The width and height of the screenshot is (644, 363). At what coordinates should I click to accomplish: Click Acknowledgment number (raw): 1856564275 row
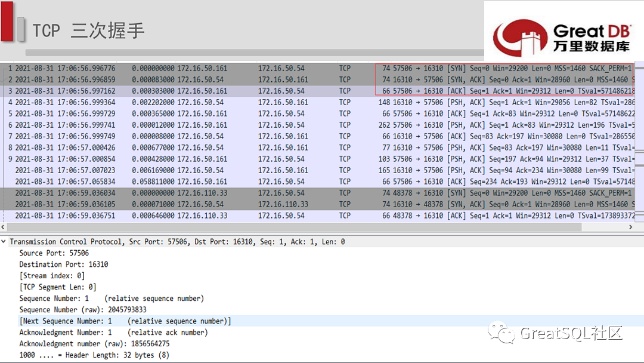(x=94, y=344)
